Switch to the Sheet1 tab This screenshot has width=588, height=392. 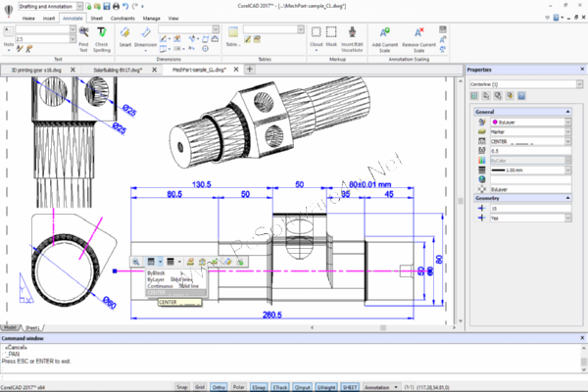coord(32,328)
